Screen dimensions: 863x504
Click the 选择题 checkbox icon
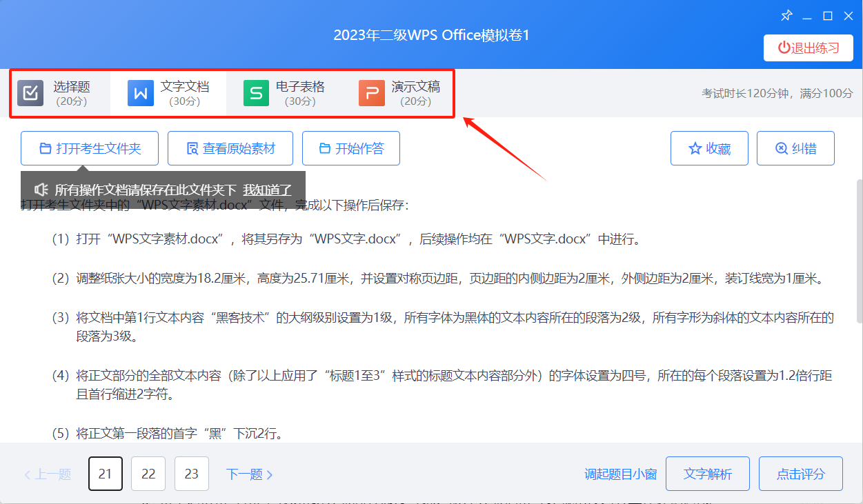pyautogui.click(x=30, y=93)
